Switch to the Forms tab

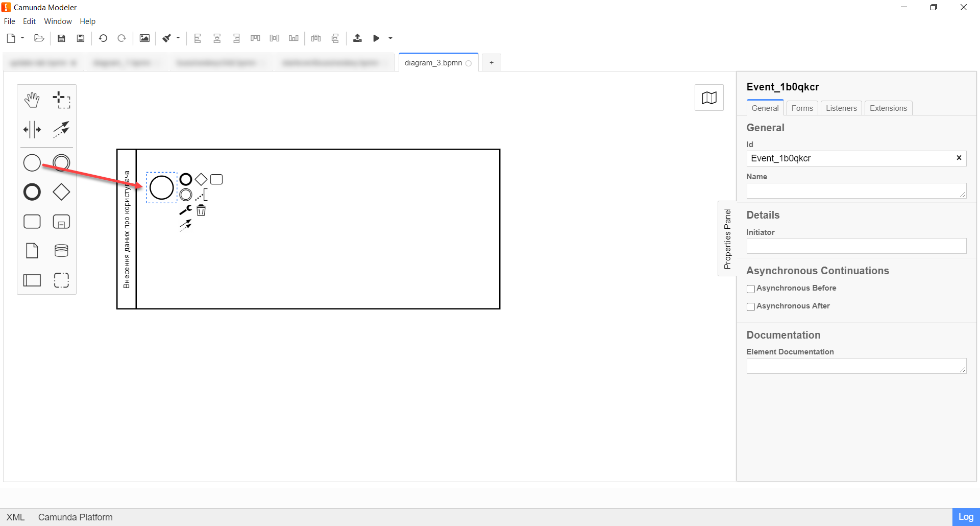(802, 108)
